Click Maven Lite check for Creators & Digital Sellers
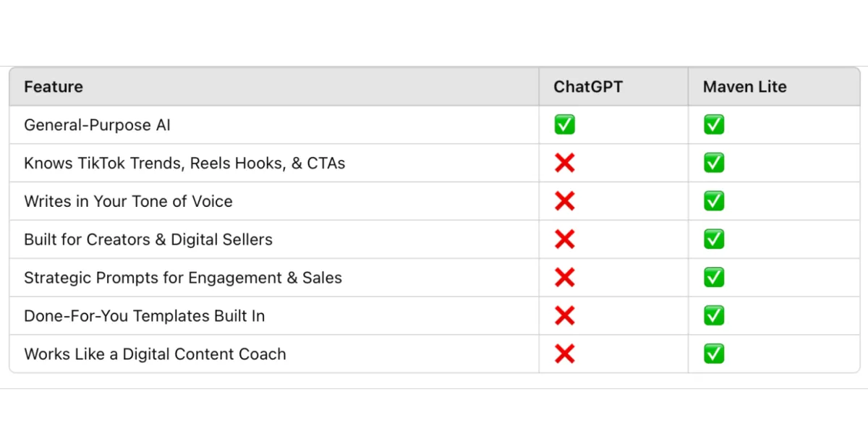 click(x=714, y=239)
